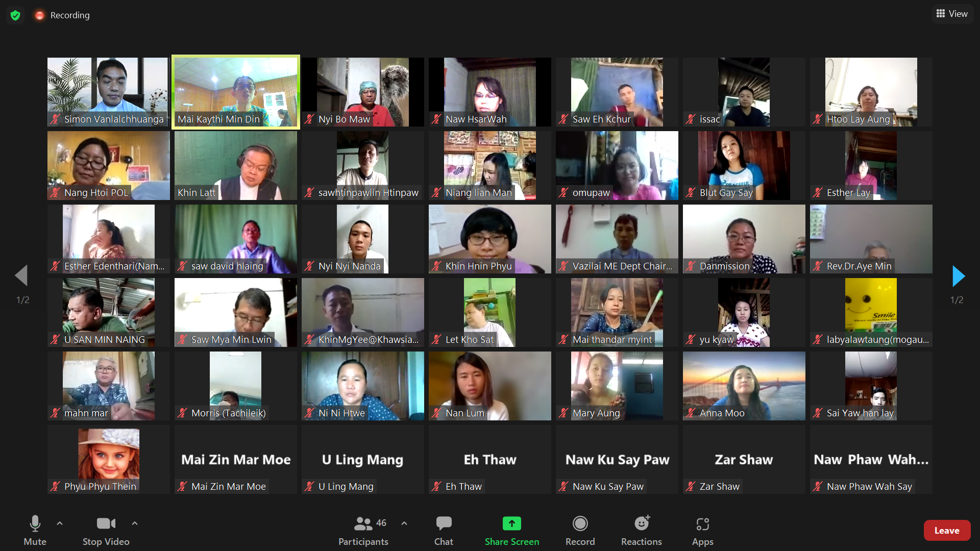The image size is (980, 551).
Task: Leave the meeting
Action: (946, 531)
